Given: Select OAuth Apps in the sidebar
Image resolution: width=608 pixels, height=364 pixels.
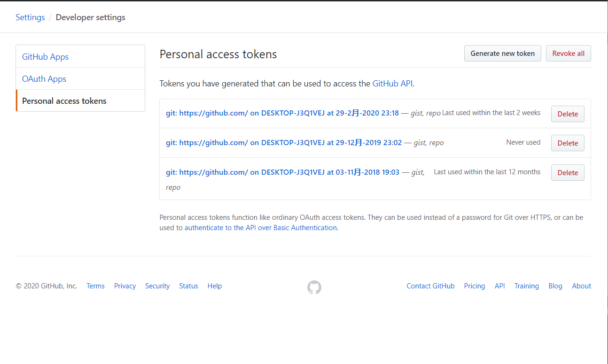Looking at the screenshot, I should click(x=80, y=78).
